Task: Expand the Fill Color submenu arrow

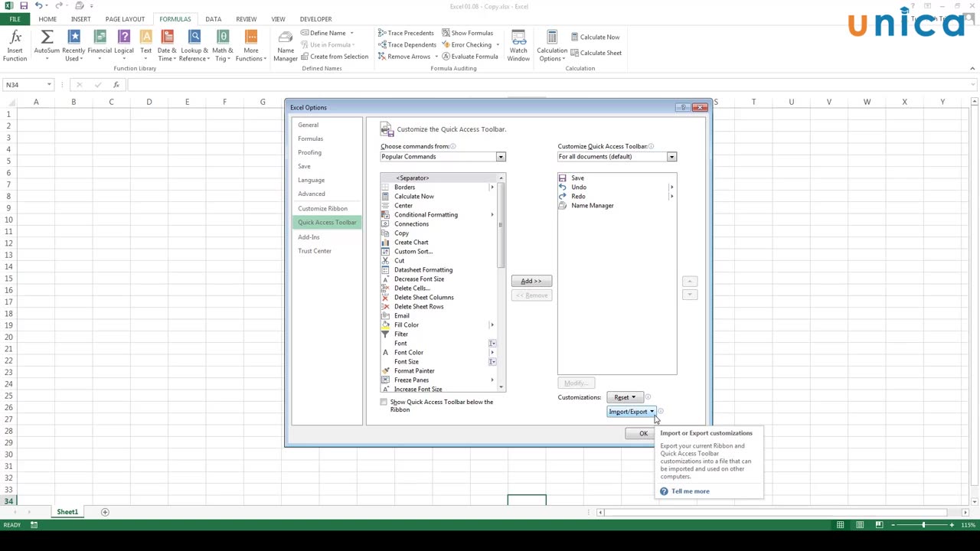Action: (x=492, y=325)
